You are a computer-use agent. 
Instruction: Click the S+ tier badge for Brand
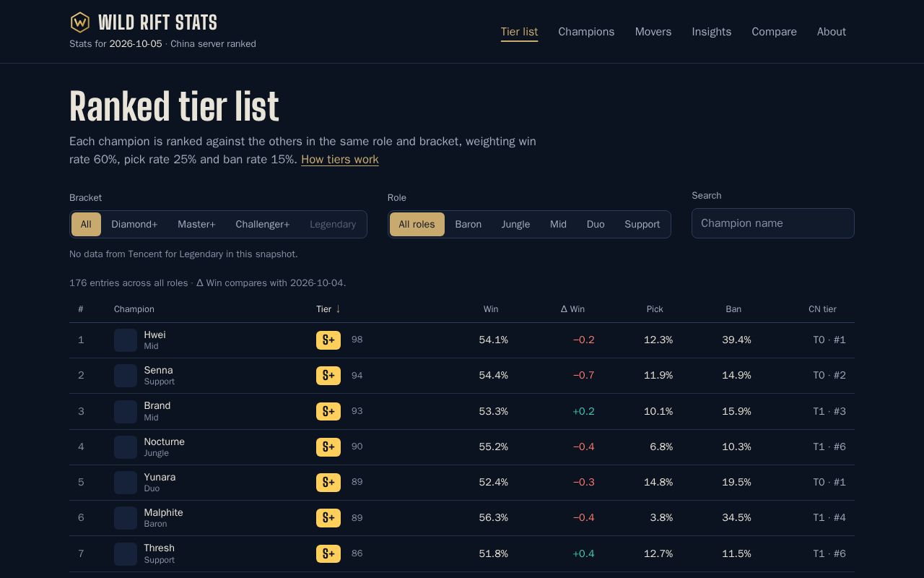pos(328,411)
